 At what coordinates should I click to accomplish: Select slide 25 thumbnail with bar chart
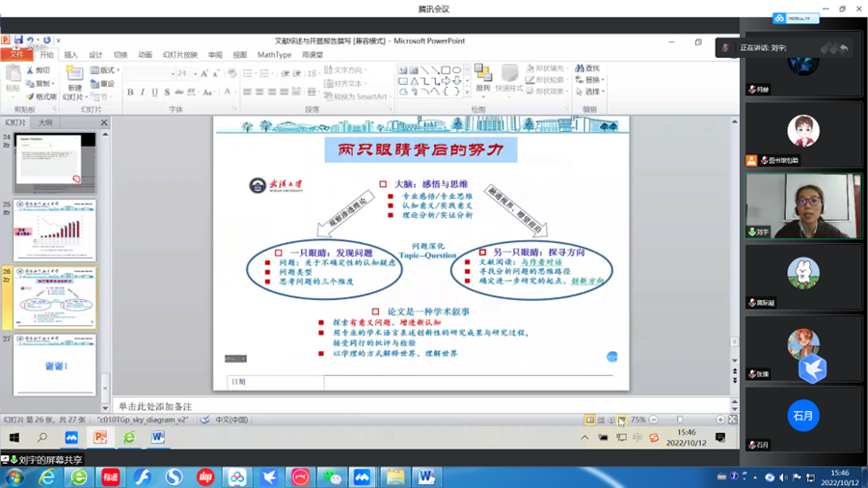pyautogui.click(x=55, y=230)
